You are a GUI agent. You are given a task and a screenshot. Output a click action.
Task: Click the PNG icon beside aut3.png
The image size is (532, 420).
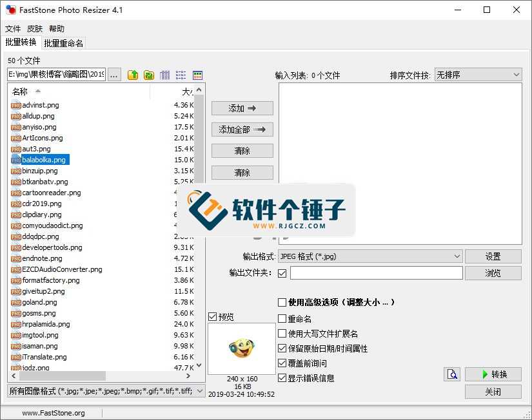click(16, 149)
